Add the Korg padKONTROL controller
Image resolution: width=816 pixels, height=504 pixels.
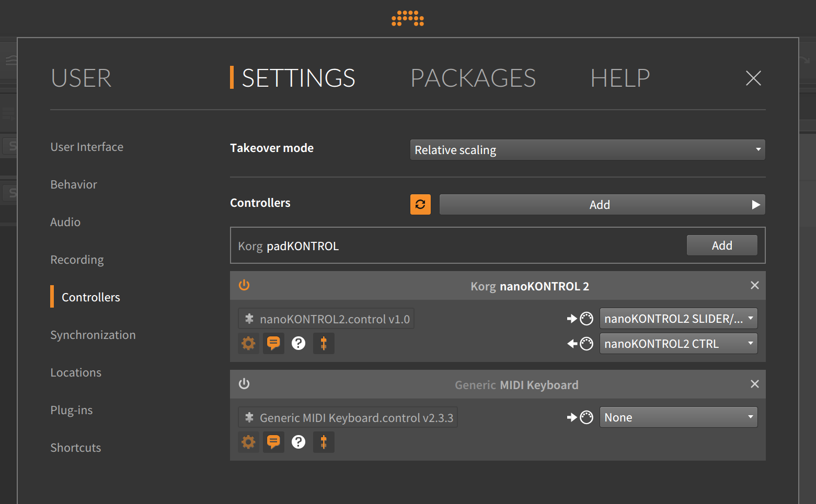tap(722, 245)
